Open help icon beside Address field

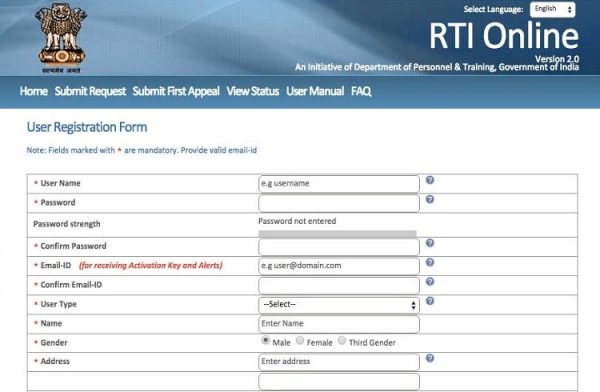[x=430, y=358]
